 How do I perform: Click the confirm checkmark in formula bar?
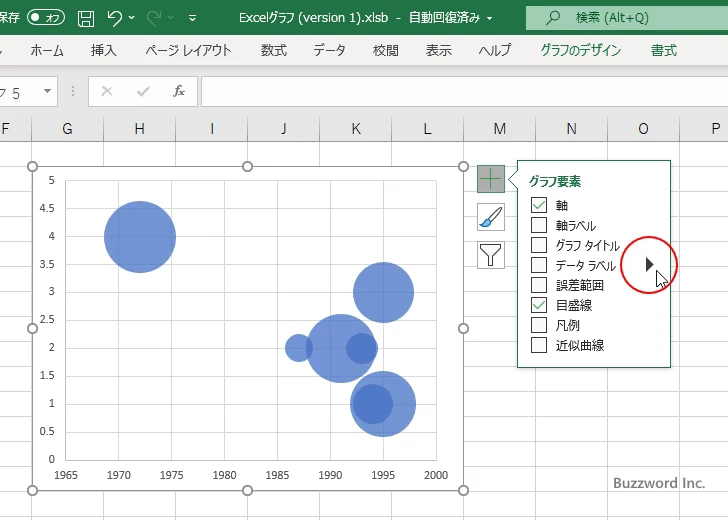[x=143, y=91]
